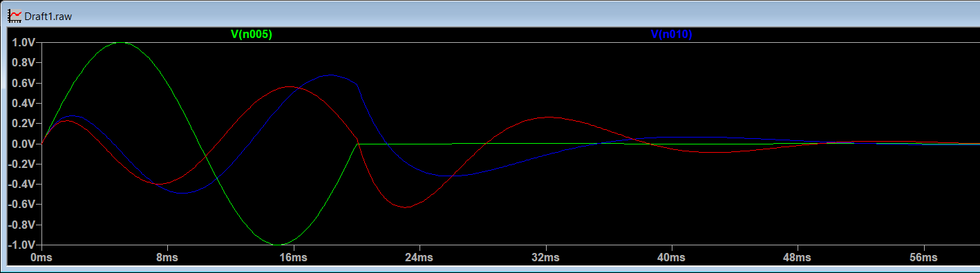Image resolution: width=980 pixels, height=273 pixels.
Task: Click the -0.8V vertical axis label
Action: [x=21, y=225]
